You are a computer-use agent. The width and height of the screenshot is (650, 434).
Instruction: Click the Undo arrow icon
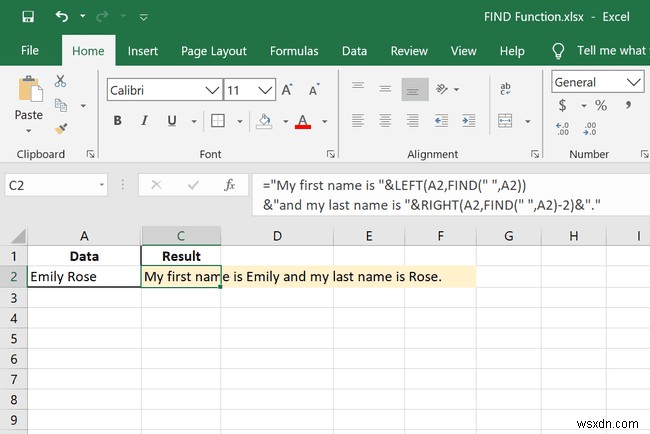[x=63, y=17]
